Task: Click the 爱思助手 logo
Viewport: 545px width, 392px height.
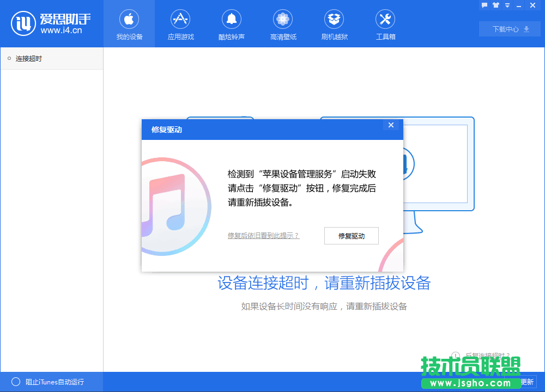Action: pyautogui.click(x=22, y=23)
